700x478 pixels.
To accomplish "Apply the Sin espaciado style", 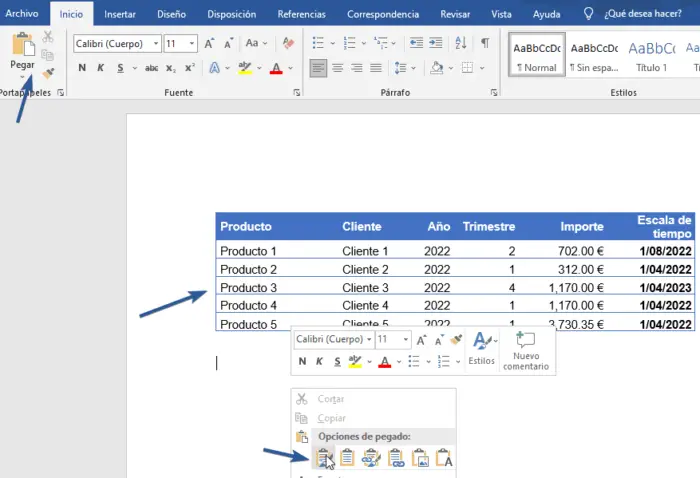I will pyautogui.click(x=594, y=55).
